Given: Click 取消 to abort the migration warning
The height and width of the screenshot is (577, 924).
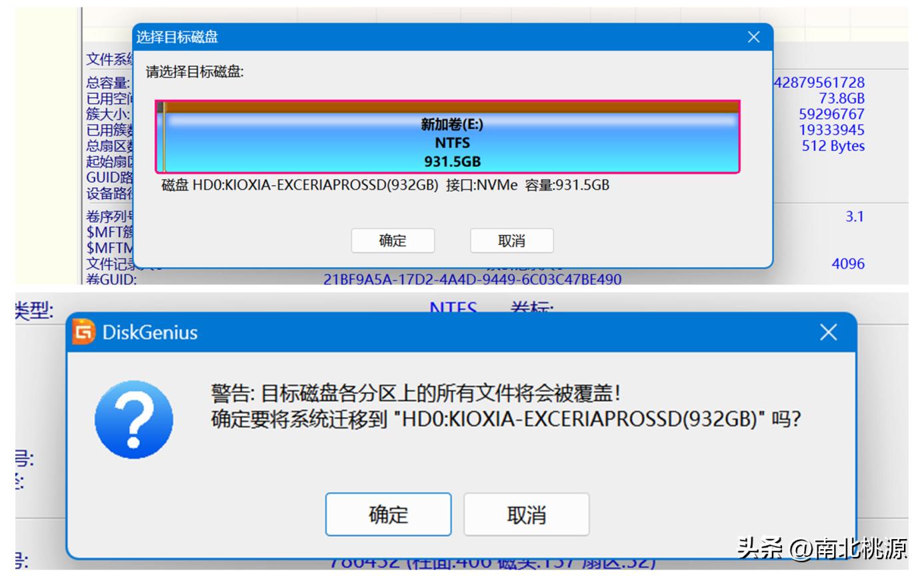Looking at the screenshot, I should click(x=526, y=514).
